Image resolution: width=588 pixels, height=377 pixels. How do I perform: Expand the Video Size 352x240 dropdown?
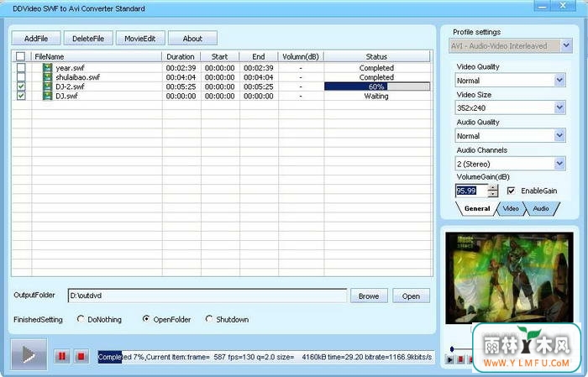point(559,108)
